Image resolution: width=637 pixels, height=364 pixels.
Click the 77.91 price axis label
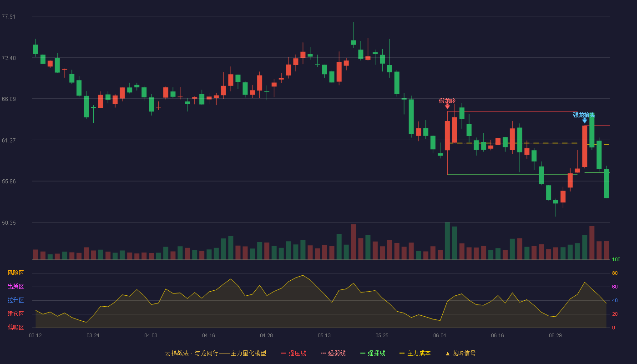point(9,17)
